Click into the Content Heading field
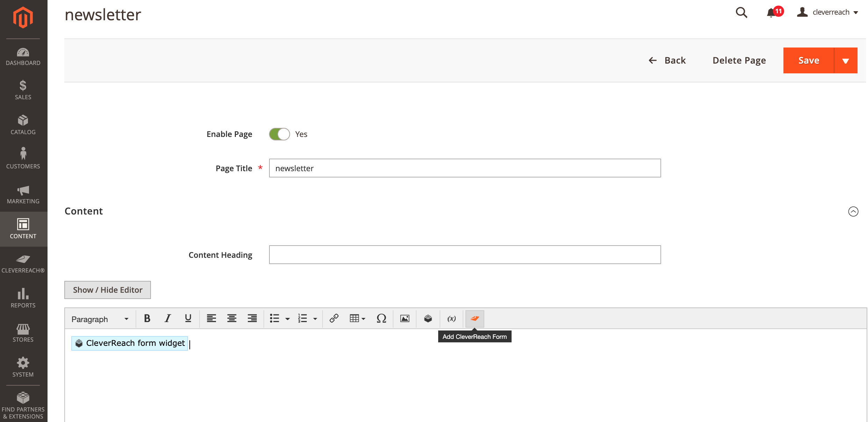The image size is (868, 422). (x=465, y=255)
